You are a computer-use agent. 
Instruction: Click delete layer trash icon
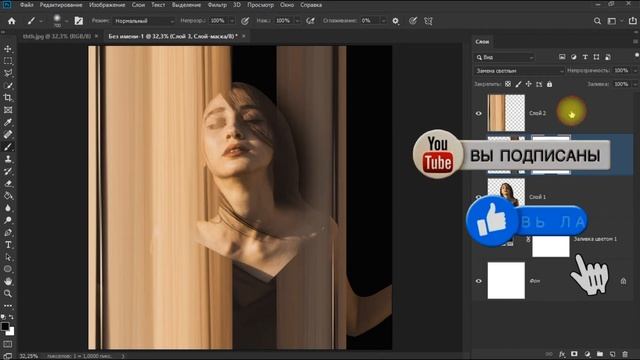coord(625,354)
